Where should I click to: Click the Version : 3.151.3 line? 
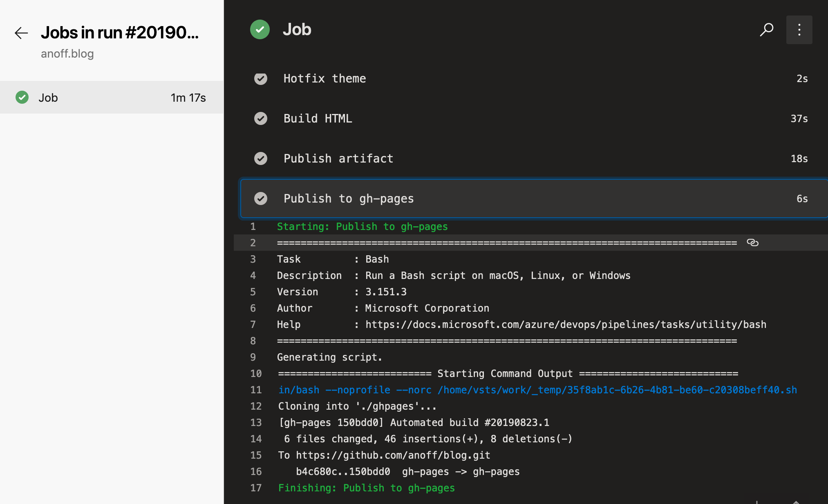342,292
